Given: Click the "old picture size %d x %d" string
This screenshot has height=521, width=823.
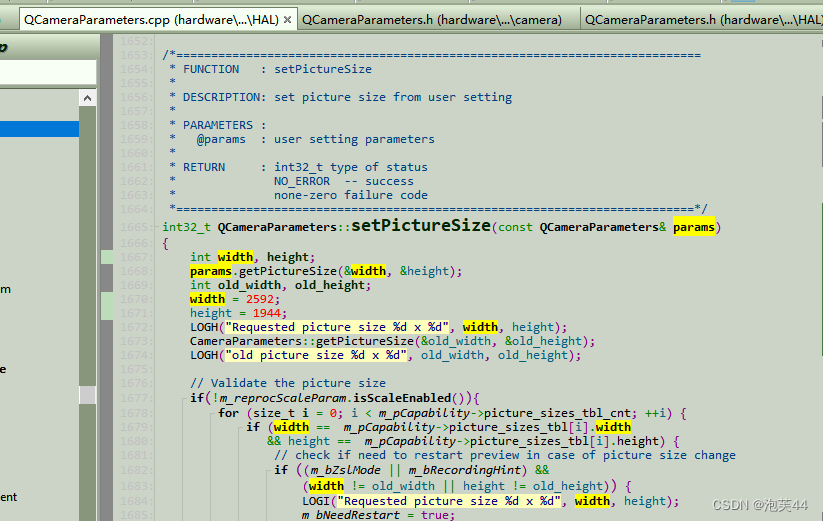Looking at the screenshot, I should 316,355.
